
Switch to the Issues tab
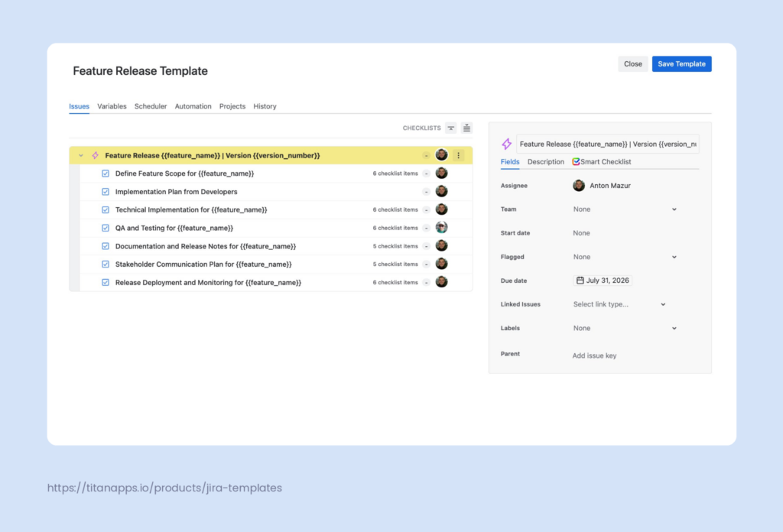[x=79, y=106]
